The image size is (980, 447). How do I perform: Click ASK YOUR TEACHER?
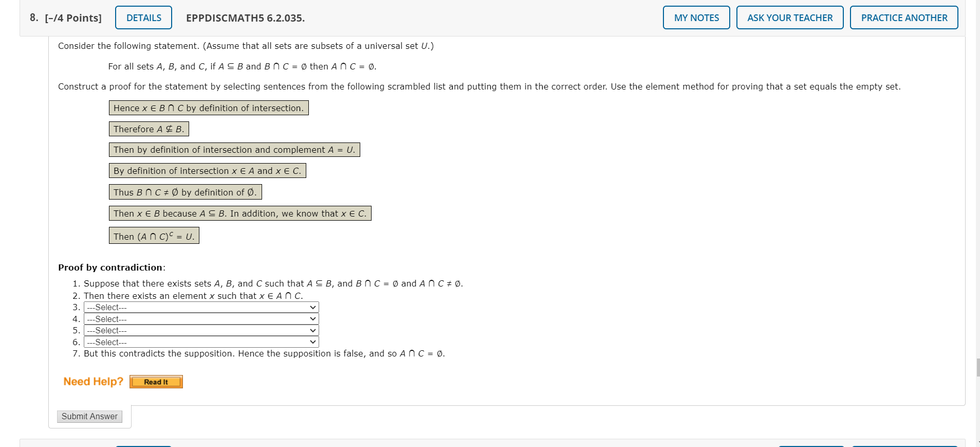click(x=790, y=17)
